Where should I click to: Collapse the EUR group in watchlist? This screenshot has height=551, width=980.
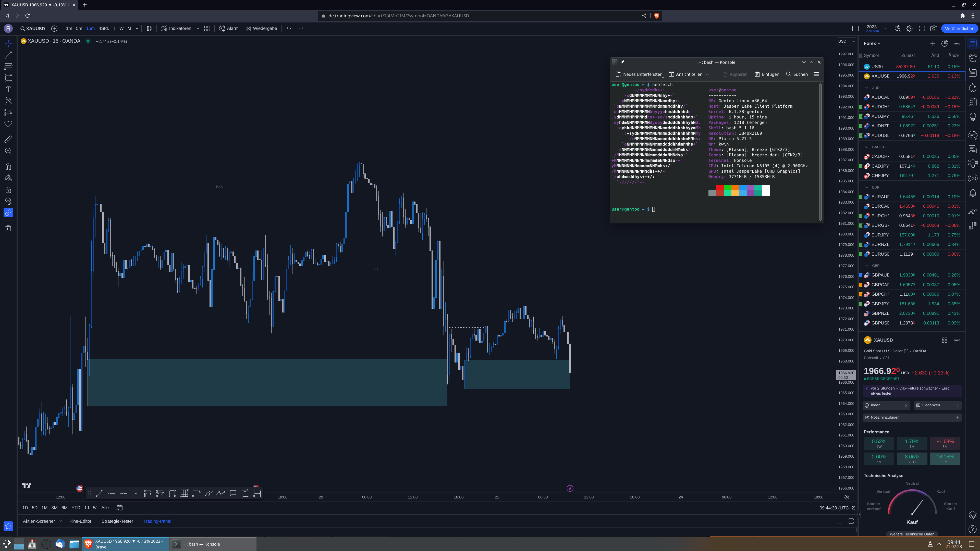point(867,187)
